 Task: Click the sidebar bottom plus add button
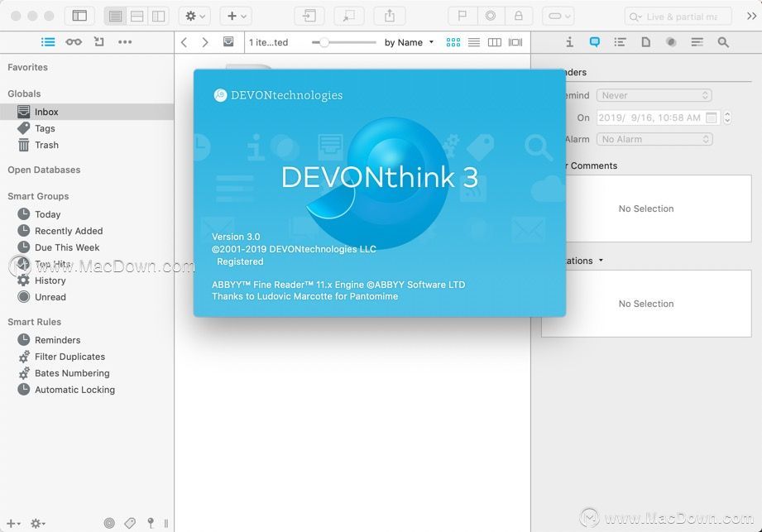[13, 523]
